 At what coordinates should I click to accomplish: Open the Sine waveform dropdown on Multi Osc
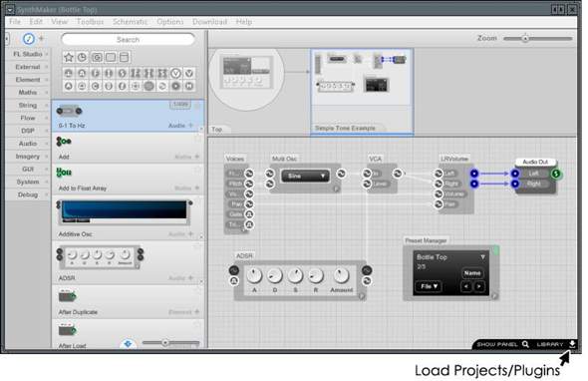tap(305, 177)
